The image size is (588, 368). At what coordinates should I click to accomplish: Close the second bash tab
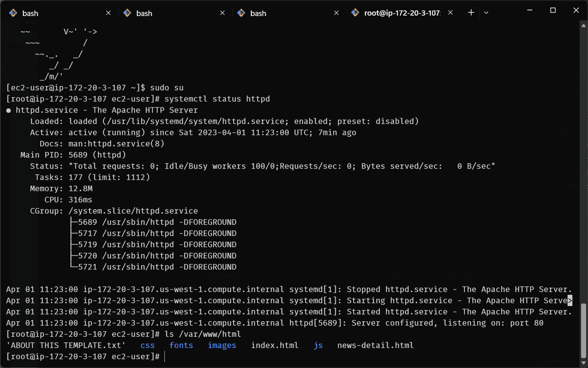pos(222,13)
